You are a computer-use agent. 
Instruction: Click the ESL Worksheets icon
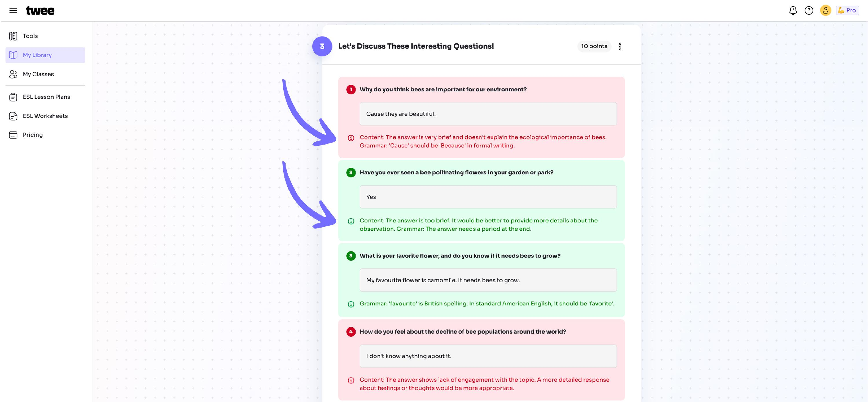click(x=13, y=116)
